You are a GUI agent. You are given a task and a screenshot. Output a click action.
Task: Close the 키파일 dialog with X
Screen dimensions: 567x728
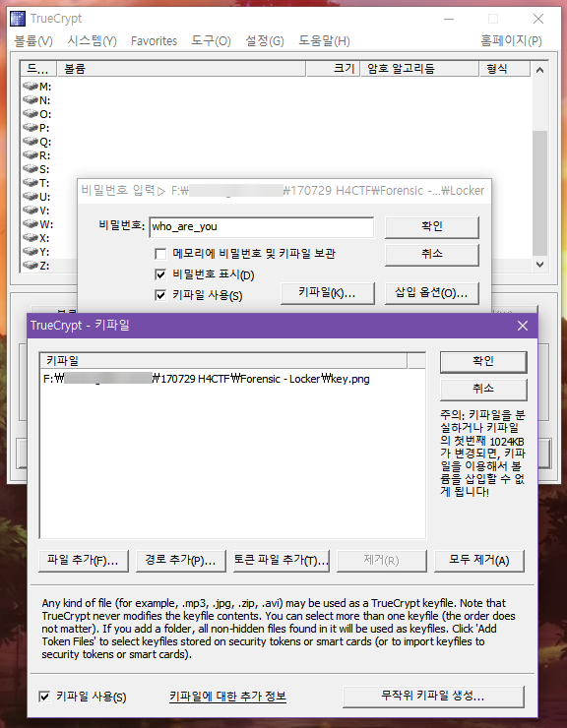523,326
